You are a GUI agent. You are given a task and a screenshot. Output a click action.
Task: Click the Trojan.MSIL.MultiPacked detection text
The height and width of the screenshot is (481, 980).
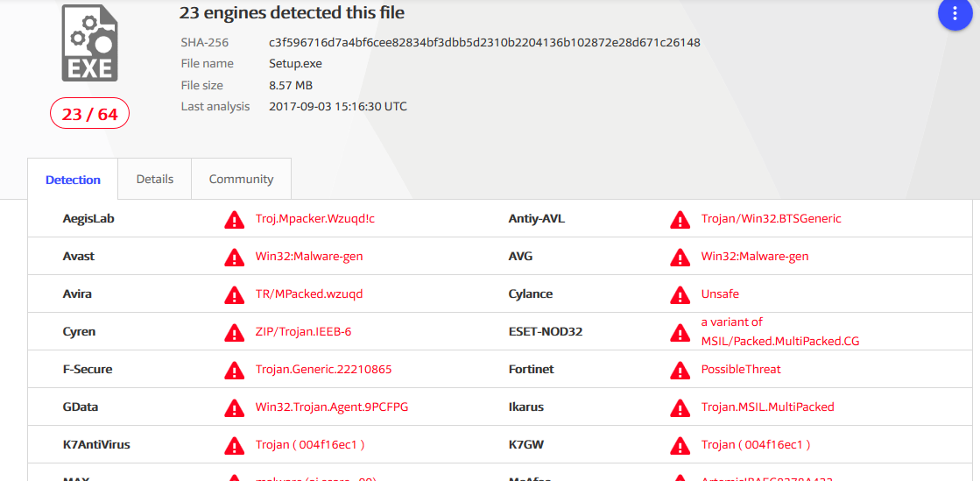point(767,407)
